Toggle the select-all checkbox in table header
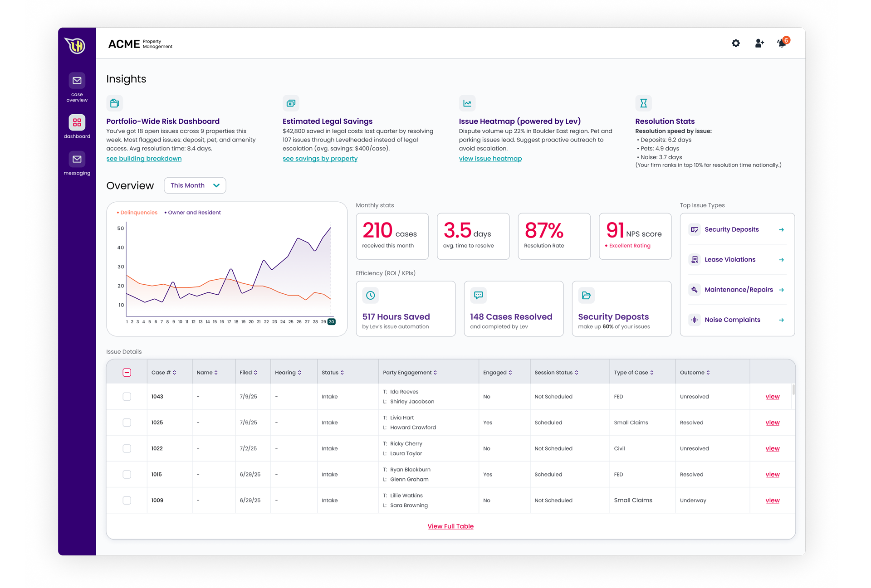Image resolution: width=871 pixels, height=588 pixels. tap(127, 373)
